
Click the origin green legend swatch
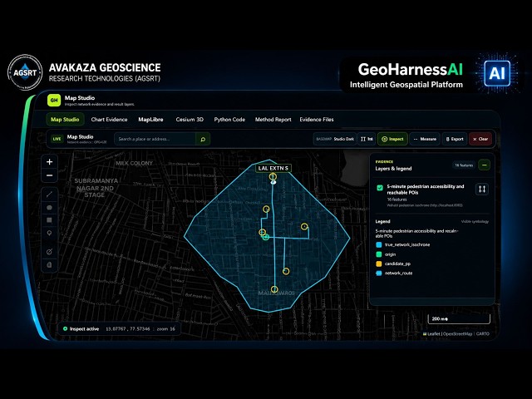(x=379, y=254)
